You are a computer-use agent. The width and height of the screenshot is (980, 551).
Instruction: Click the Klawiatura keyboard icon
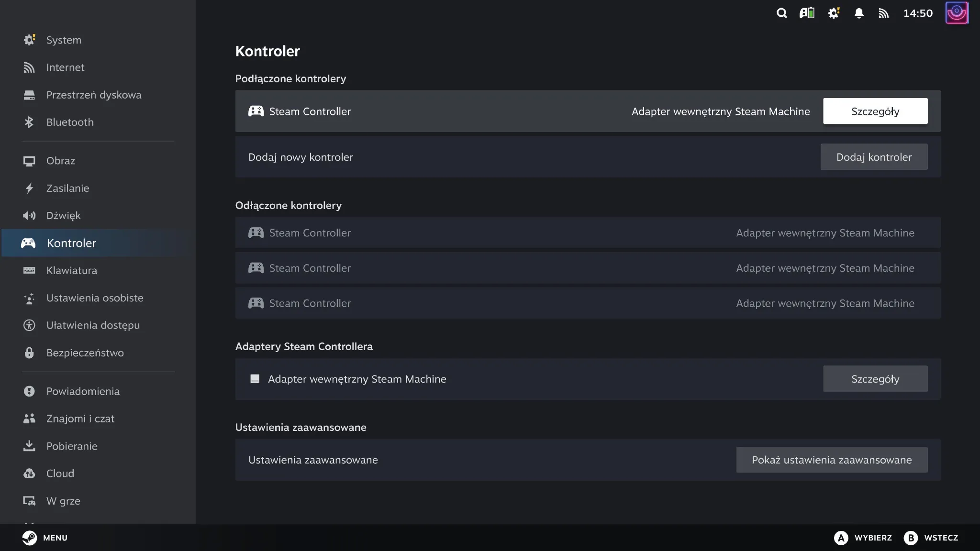coord(29,271)
